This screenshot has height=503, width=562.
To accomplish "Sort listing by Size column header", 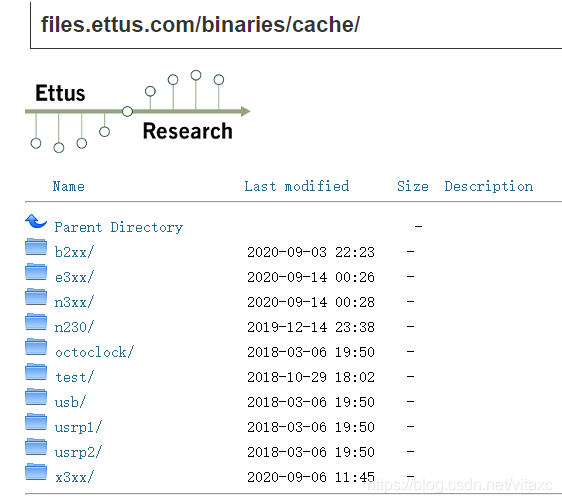I will (413, 186).
